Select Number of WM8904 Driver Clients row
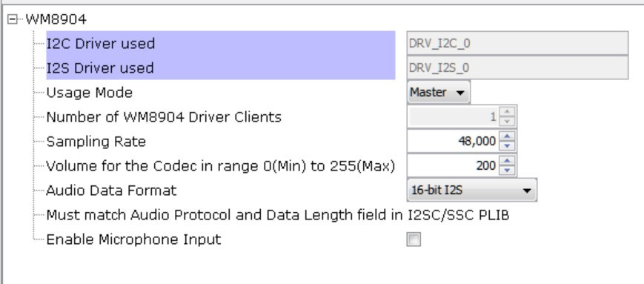 tap(164, 117)
